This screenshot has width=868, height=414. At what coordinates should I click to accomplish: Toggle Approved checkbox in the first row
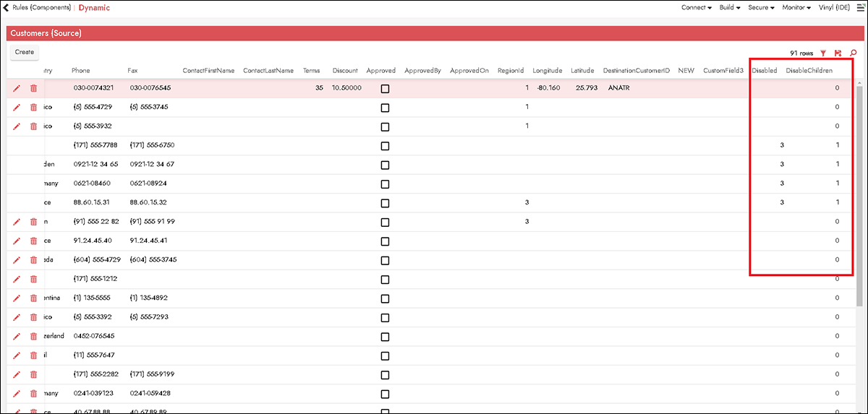[x=385, y=88]
